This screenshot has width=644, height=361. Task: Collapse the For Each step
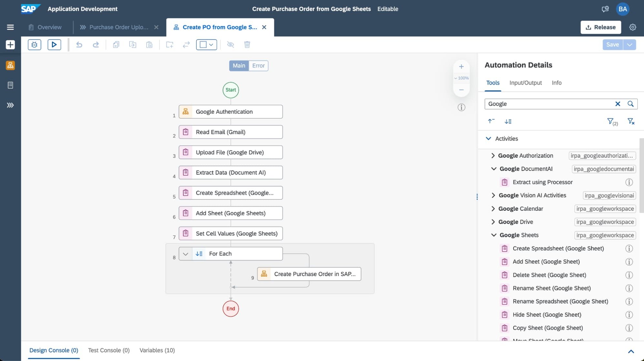(186, 254)
